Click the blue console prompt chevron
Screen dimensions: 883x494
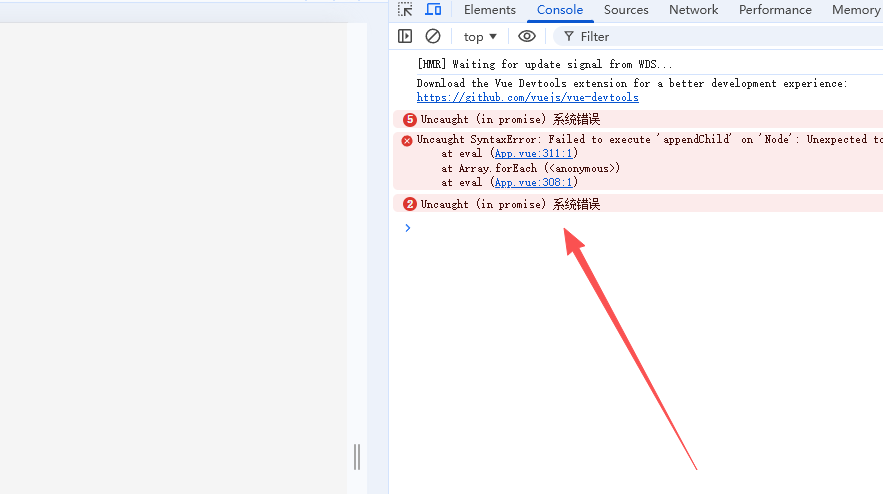click(x=407, y=228)
